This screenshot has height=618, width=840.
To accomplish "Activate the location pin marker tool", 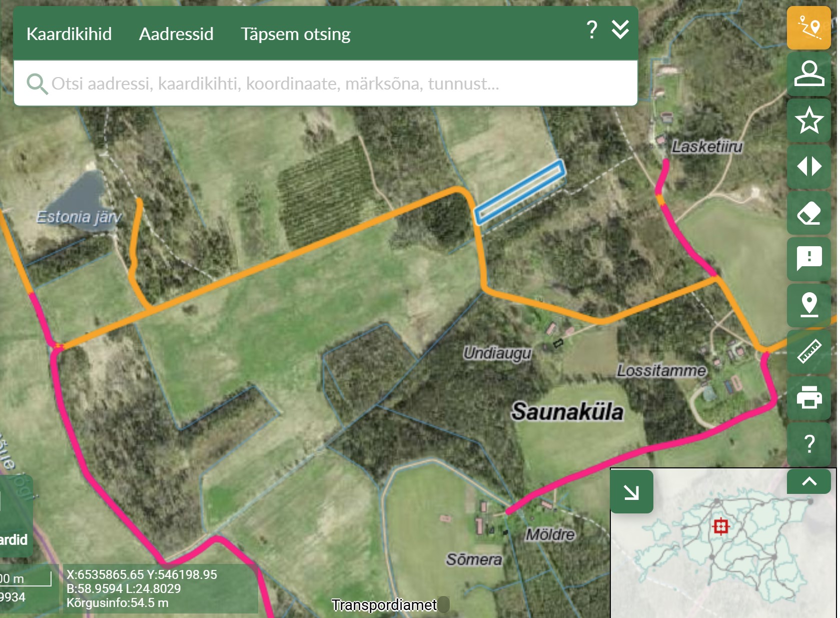I will [x=808, y=305].
